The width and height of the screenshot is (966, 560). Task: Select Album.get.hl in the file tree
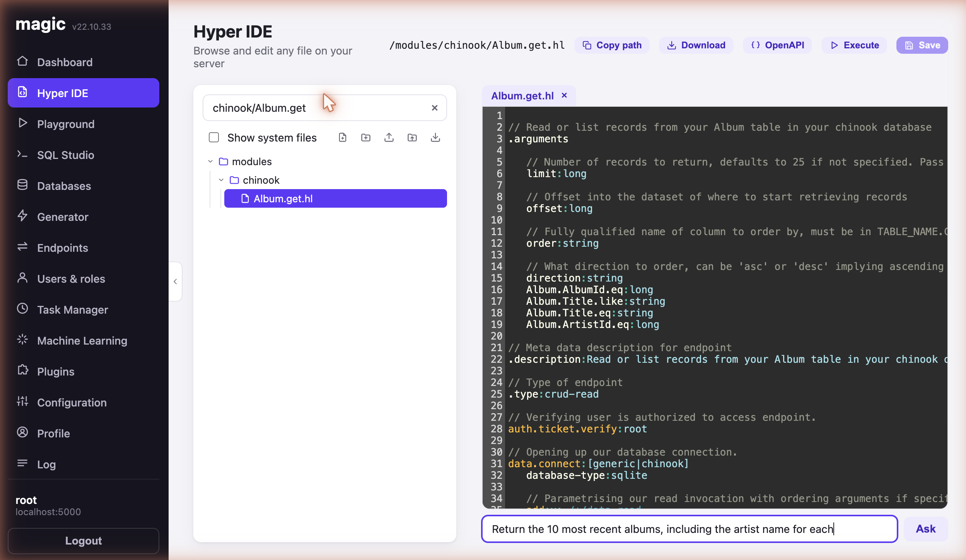point(336,198)
